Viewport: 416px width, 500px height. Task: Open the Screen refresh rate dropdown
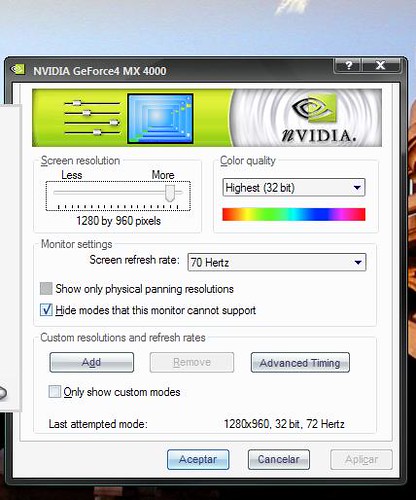277,262
